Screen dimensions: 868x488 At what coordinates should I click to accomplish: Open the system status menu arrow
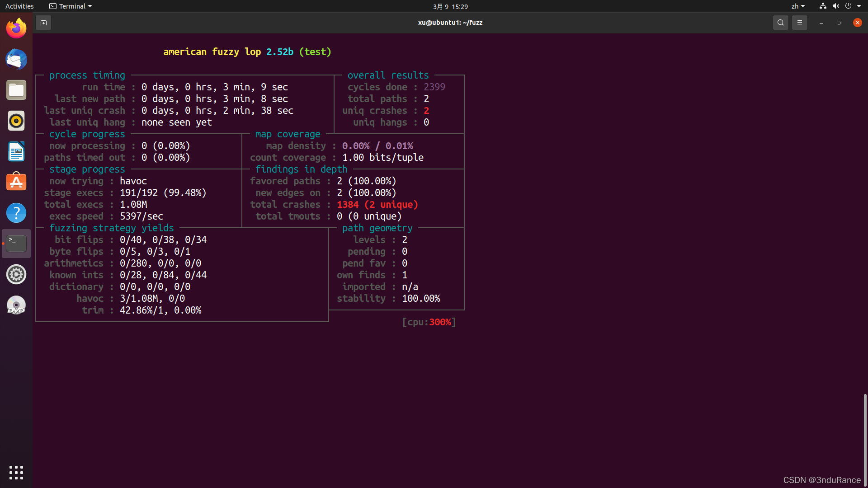coord(859,6)
